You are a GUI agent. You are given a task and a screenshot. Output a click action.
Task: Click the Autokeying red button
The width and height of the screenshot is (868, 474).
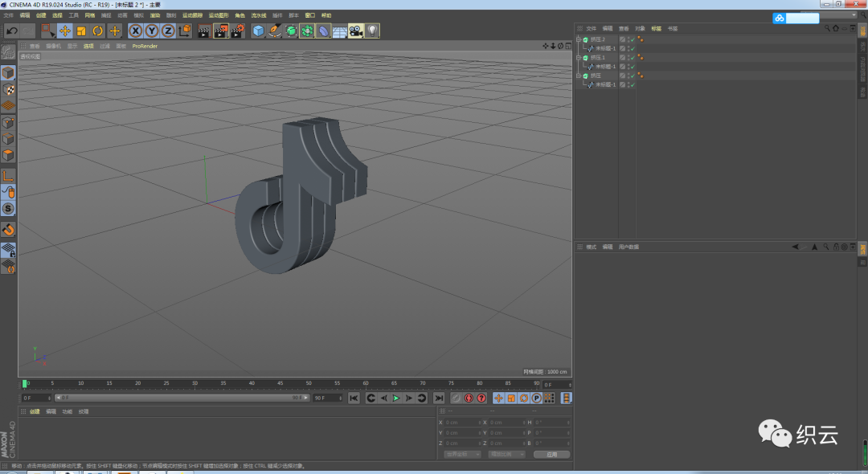tap(469, 398)
